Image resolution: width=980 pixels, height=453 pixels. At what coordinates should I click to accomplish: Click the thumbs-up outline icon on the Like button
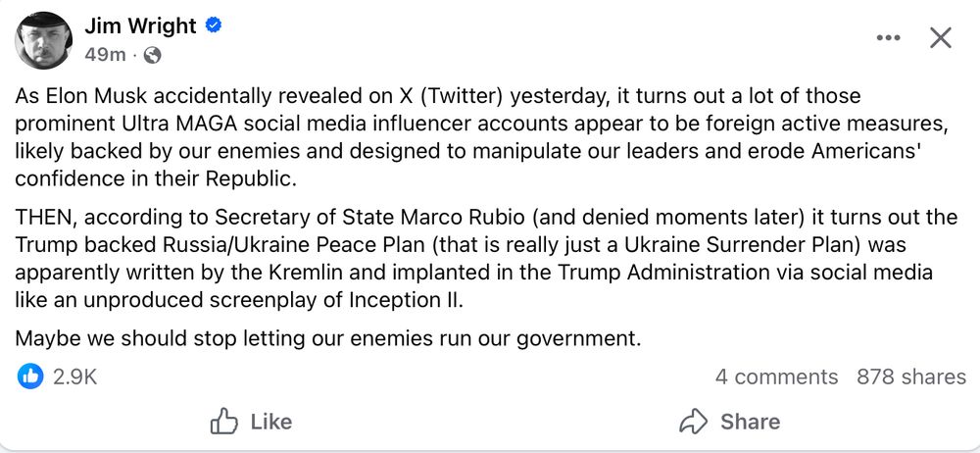coord(224,422)
